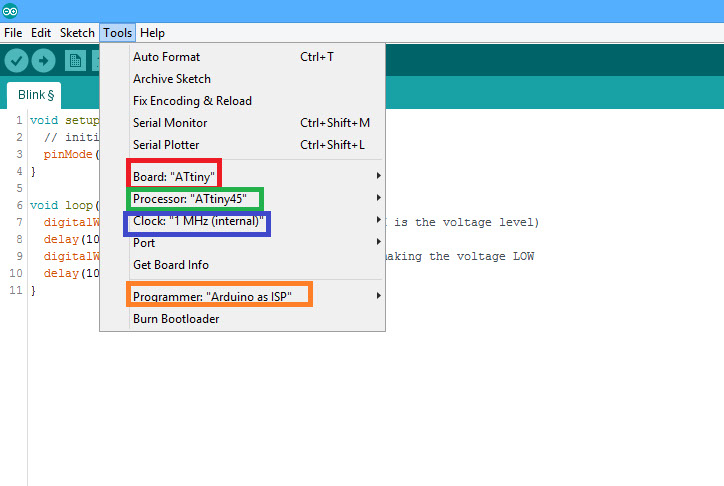The height and width of the screenshot is (486, 724).
Task: Click "delay" call on line 8
Action: click(61, 239)
